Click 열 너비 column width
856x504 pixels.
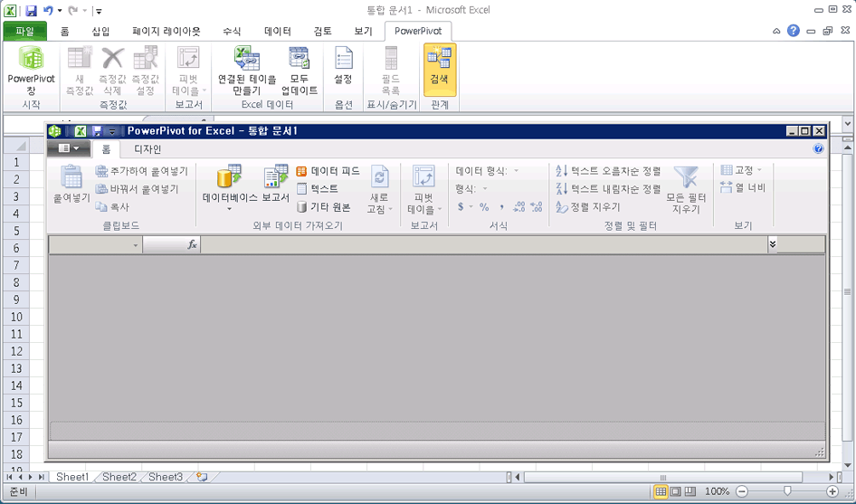[743, 188]
